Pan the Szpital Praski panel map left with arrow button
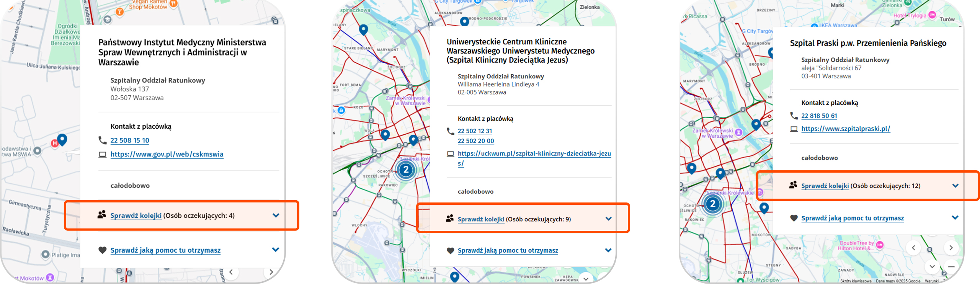 point(913,248)
